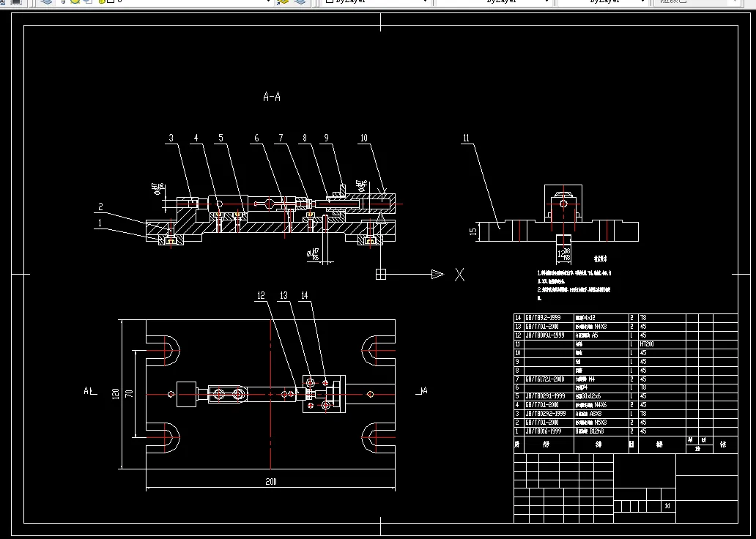The width and height of the screenshot is (756, 539).
Task: Select balloon number 3 in section view
Action: point(171,138)
